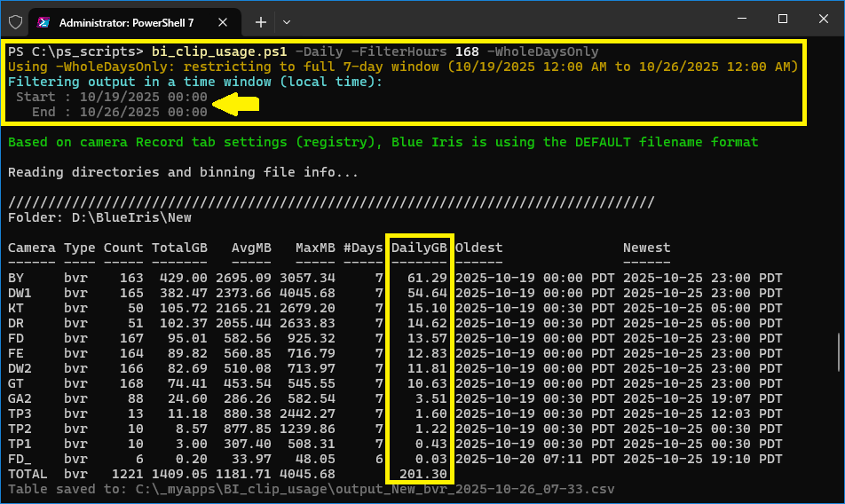Open a new tab with the plus button
845x504 pixels.
(261, 20)
